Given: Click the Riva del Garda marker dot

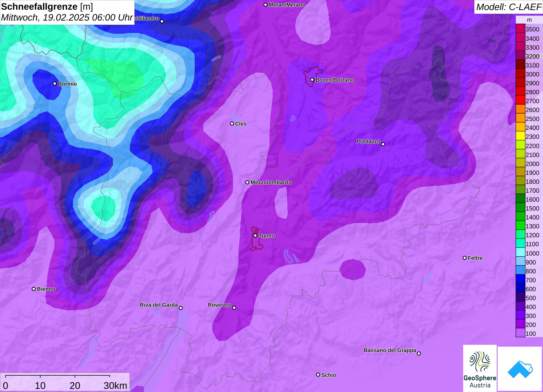Looking at the screenshot, I should click(181, 308).
